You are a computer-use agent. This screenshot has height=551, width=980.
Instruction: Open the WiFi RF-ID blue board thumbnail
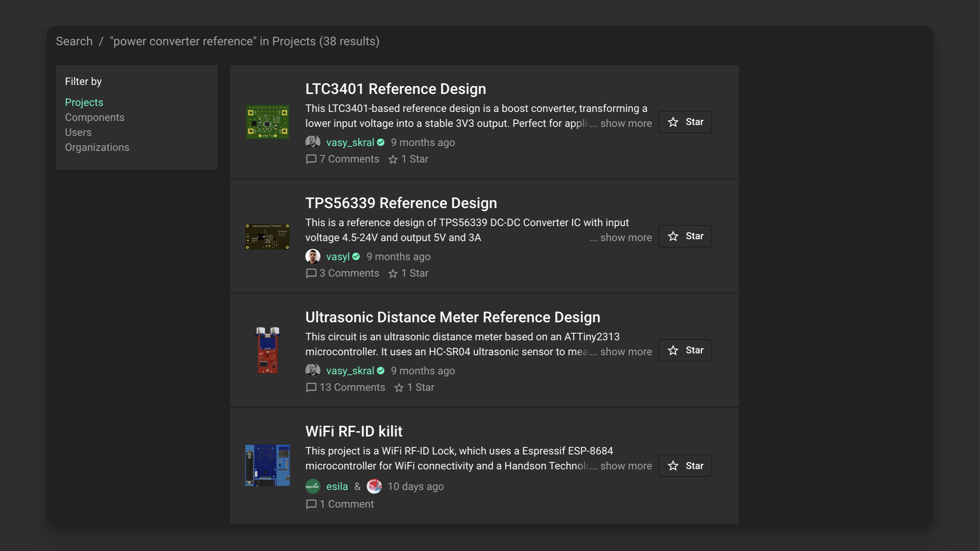[x=267, y=465]
